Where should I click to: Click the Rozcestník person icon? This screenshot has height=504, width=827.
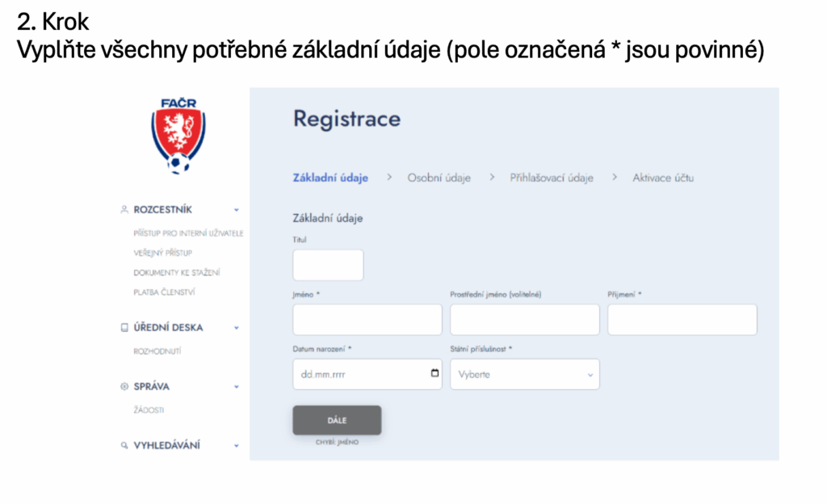(124, 209)
